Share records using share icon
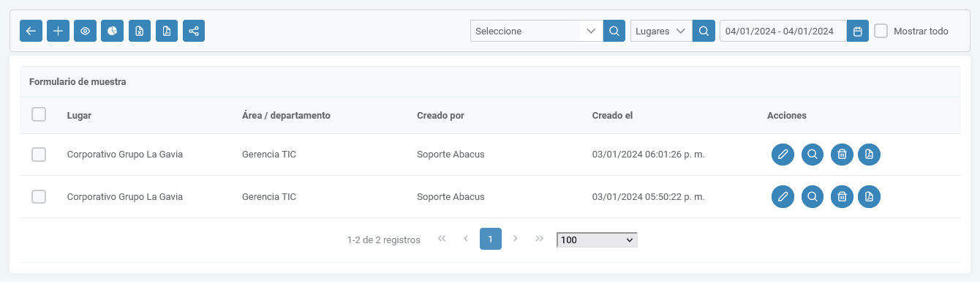This screenshot has width=980, height=282. tap(194, 31)
